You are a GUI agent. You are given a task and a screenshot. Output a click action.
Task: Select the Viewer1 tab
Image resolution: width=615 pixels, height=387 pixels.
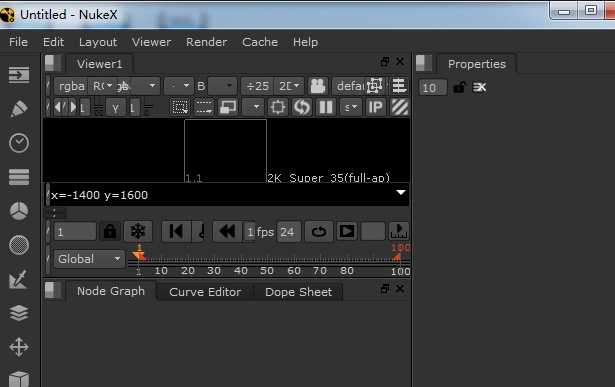100,64
